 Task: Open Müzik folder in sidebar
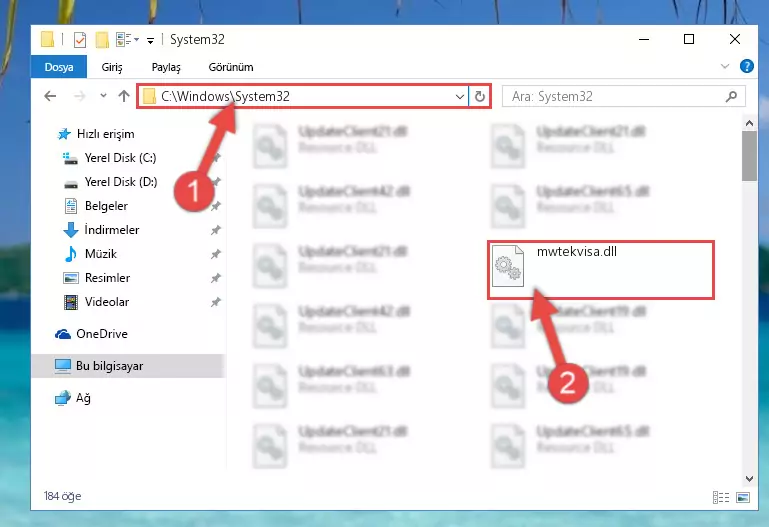pyautogui.click(x=101, y=254)
